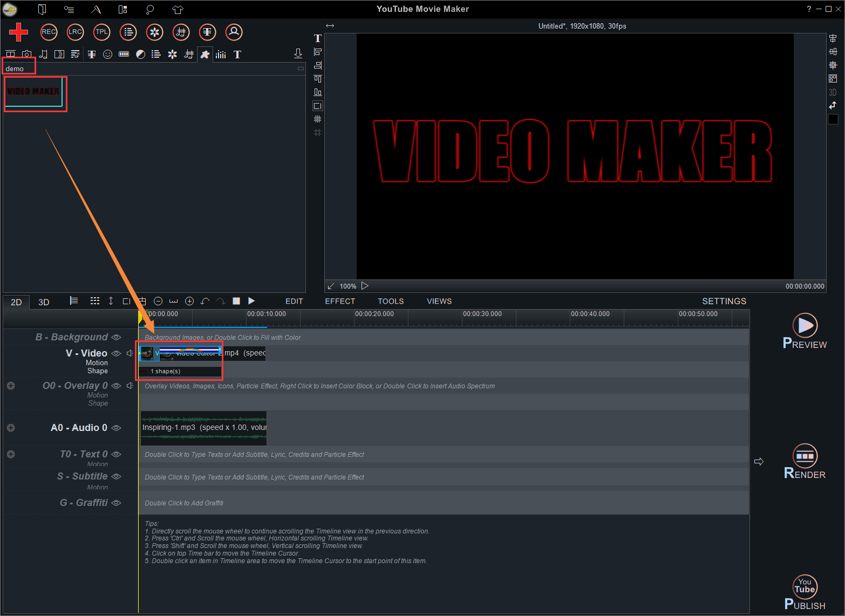Click the black color swatch beside preview
Screen dimensions: 845x616
(x=833, y=119)
